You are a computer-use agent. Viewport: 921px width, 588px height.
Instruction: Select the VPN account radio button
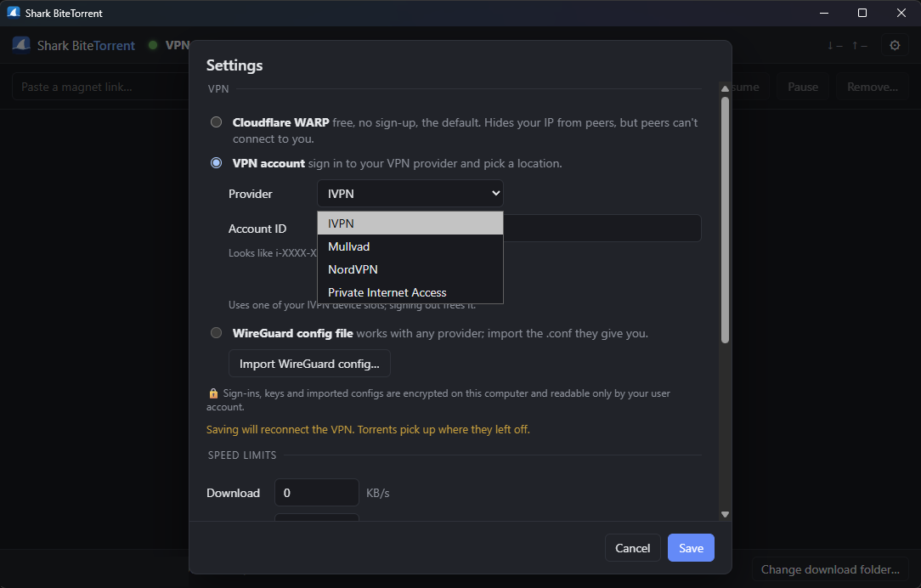(x=216, y=162)
